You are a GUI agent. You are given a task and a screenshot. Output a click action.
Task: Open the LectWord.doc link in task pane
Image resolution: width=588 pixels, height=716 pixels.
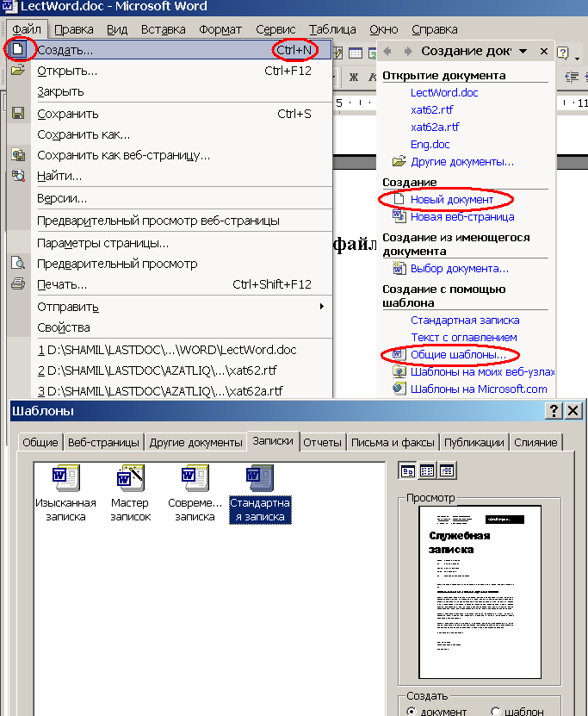click(444, 93)
